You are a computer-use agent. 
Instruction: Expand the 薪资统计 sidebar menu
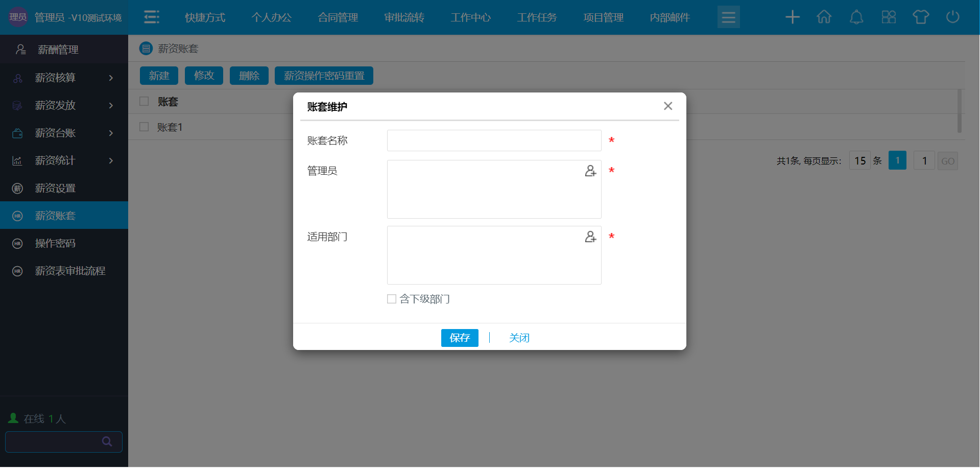point(64,160)
